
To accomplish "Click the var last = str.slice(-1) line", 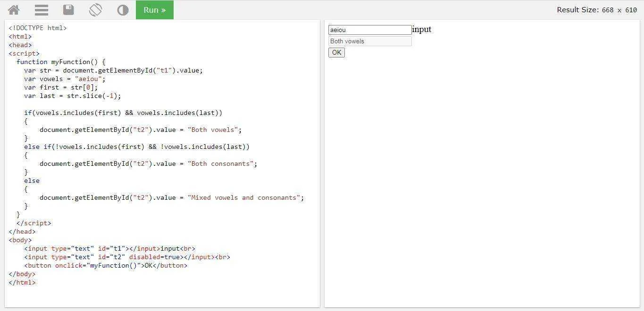I will tap(73, 96).
